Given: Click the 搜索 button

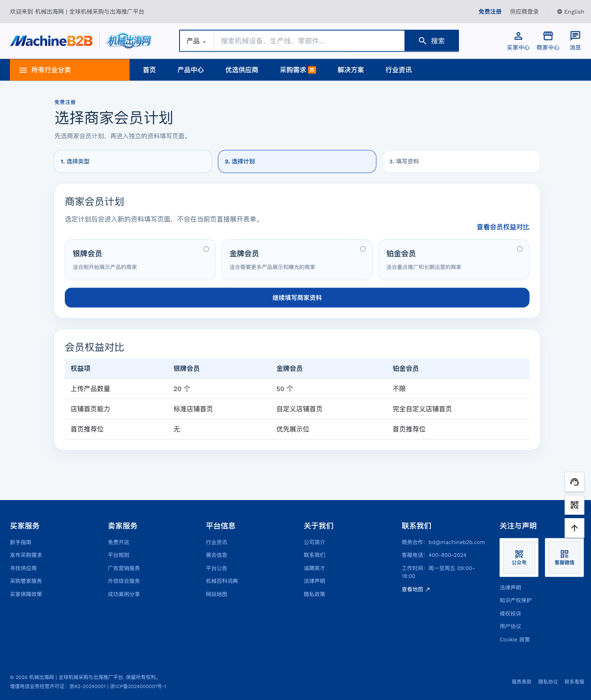Looking at the screenshot, I should [432, 41].
